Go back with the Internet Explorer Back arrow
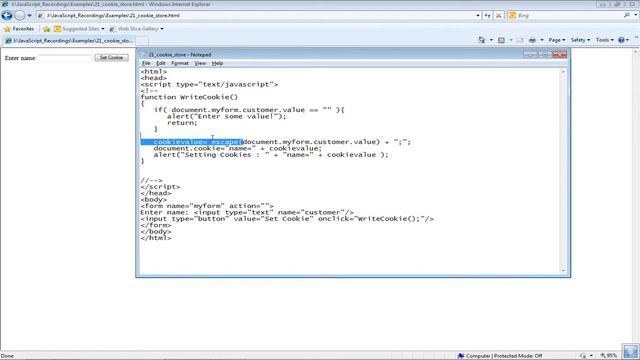Screen dimensions: 640x360 click(x=7, y=16)
